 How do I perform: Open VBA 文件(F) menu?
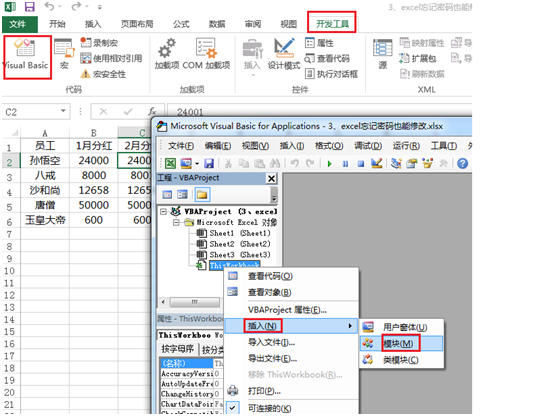pyautogui.click(x=181, y=146)
